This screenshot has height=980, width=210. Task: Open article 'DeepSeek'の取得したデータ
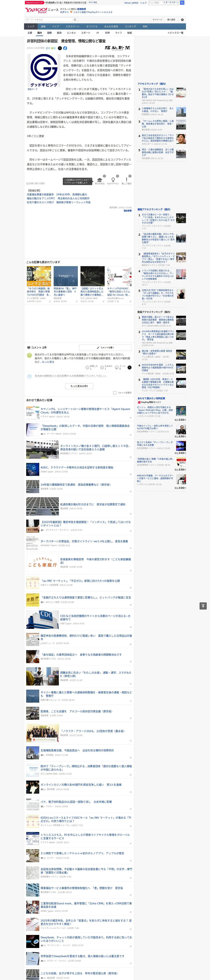pyautogui.click(x=85, y=427)
